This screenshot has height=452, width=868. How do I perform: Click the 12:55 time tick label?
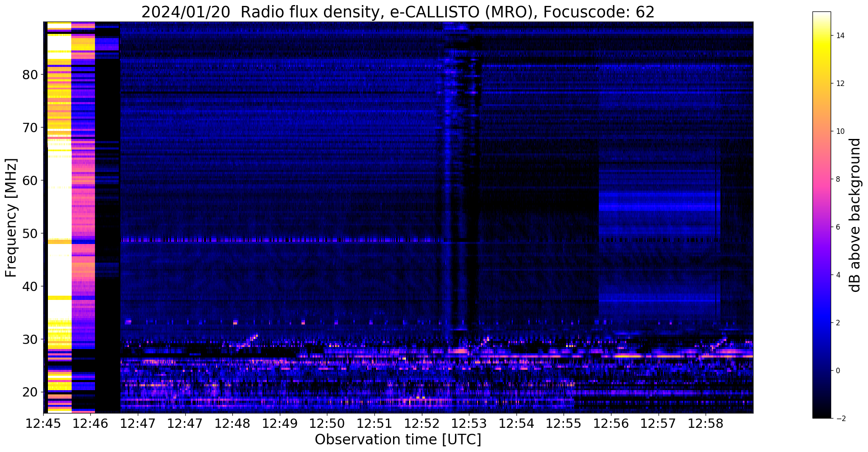point(564,424)
